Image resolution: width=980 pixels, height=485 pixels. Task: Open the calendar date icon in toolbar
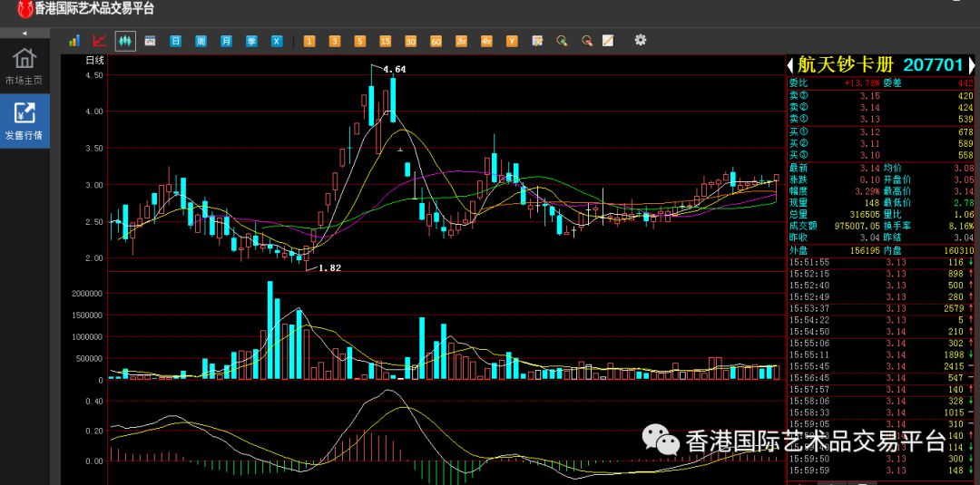pos(150,41)
